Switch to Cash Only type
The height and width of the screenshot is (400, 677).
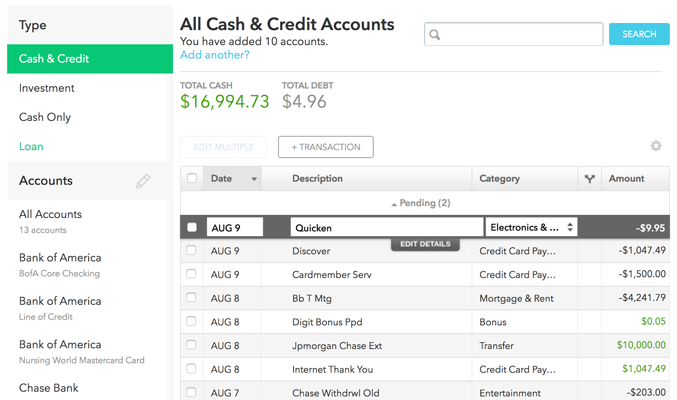click(45, 117)
